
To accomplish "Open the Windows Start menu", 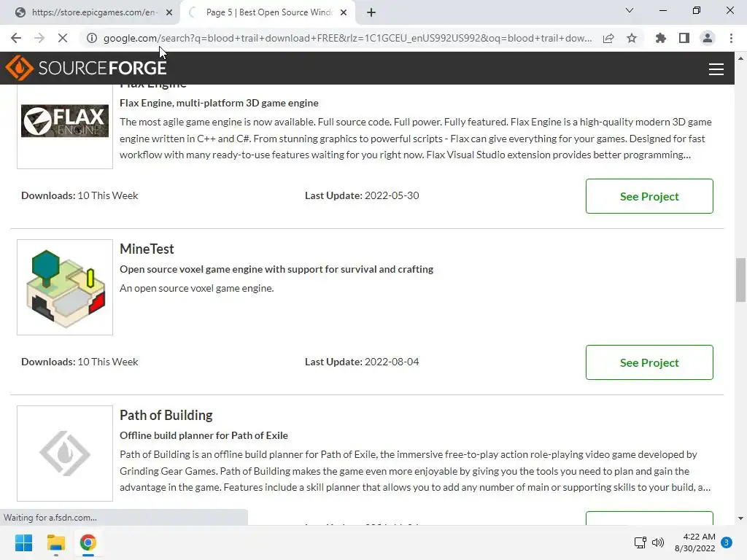I will pyautogui.click(x=23, y=542).
